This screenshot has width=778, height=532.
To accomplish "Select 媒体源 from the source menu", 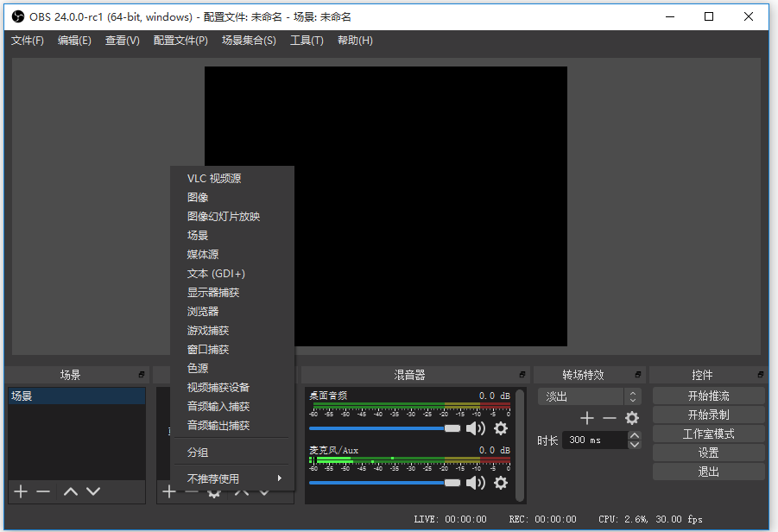I will [202, 254].
